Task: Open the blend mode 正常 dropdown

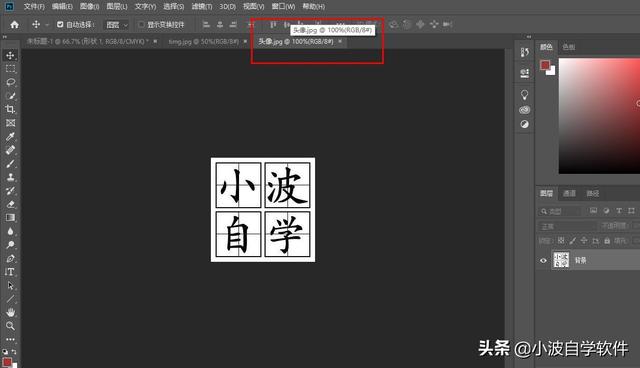Action: coord(567,226)
